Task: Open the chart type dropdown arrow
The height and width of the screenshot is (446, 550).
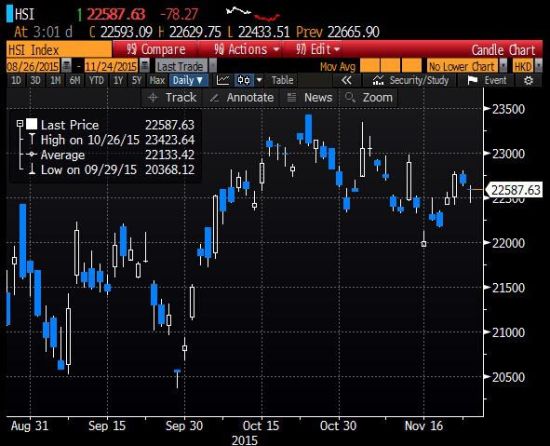Action: point(259,80)
